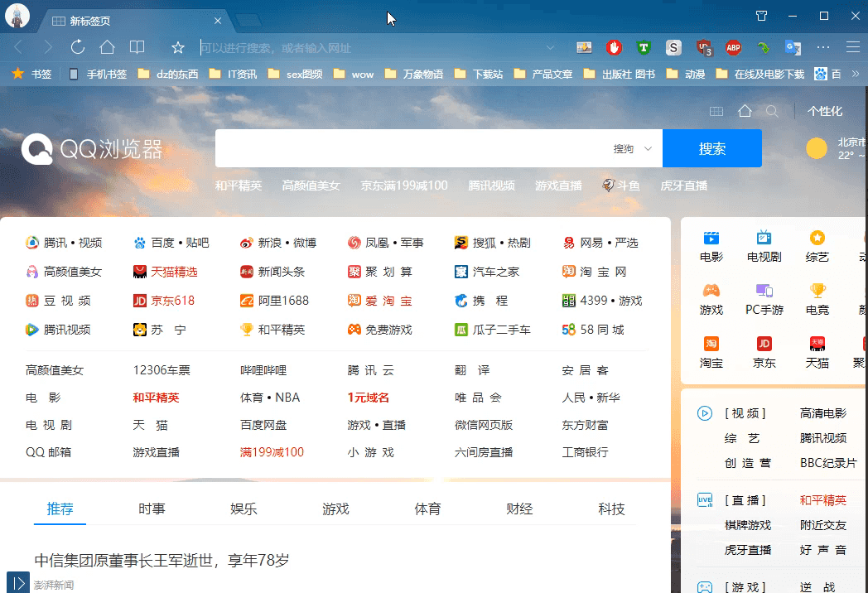Open the 书签 bookmarks star button
This screenshot has width=868, height=593.
pos(31,74)
